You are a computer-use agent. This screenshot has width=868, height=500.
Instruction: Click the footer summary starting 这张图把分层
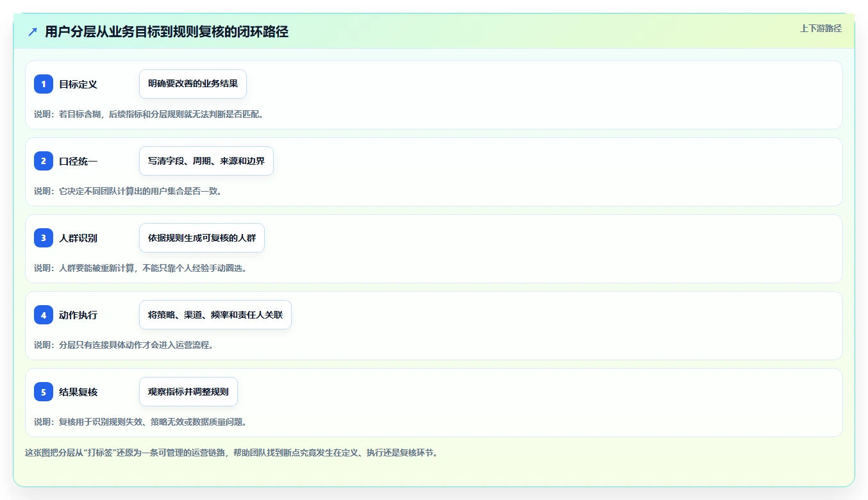click(x=231, y=453)
